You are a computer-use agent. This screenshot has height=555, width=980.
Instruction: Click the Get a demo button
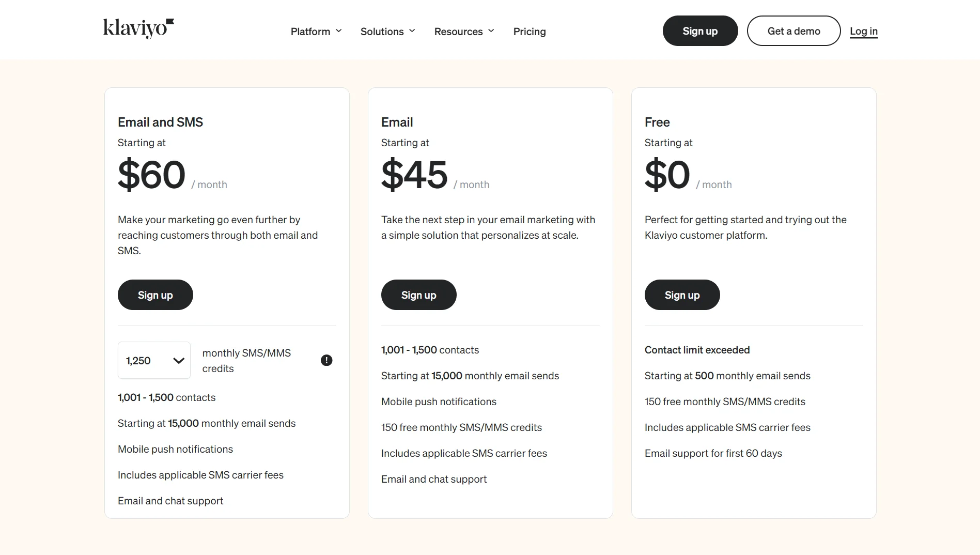(x=793, y=30)
